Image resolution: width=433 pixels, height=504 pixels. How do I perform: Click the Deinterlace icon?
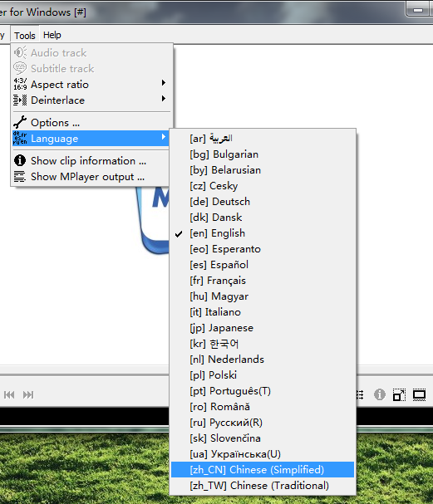pos(20,100)
